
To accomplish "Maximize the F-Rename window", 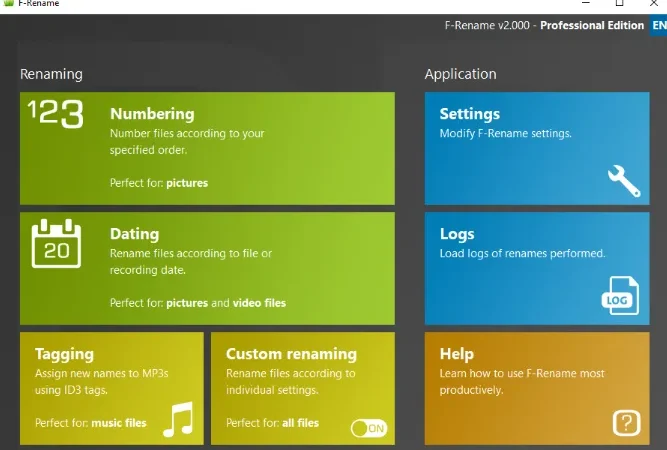I will 620,3.
